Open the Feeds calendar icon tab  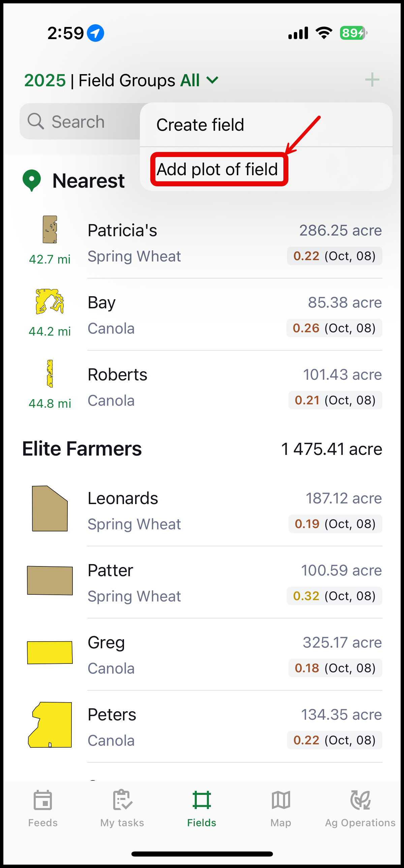pos(43,800)
